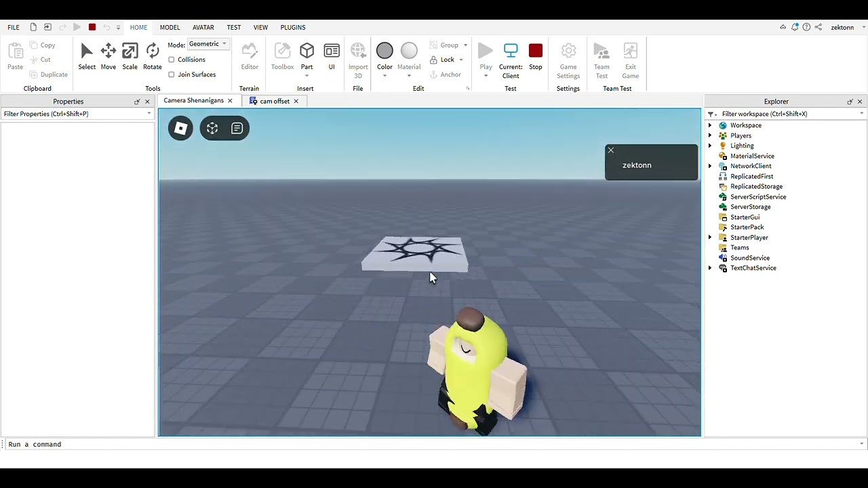This screenshot has width=868, height=488.
Task: Dismiss the zektonn player list popup
Action: (x=611, y=150)
